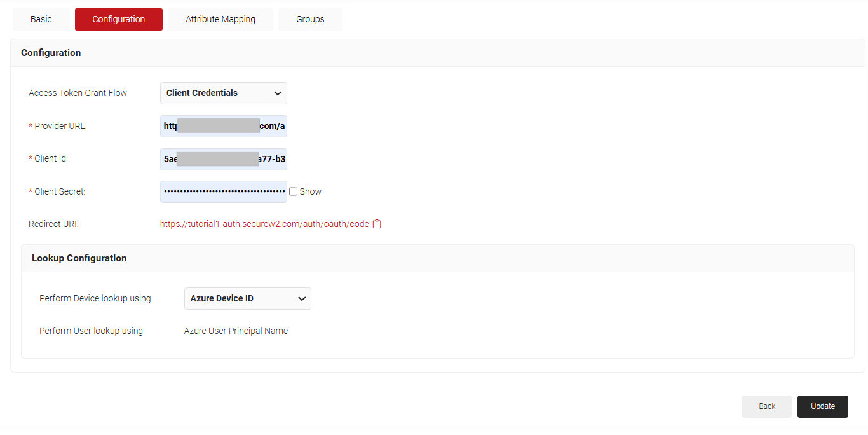The image size is (868, 435).
Task: Open the Attribute Mapping tab
Action: coord(220,19)
